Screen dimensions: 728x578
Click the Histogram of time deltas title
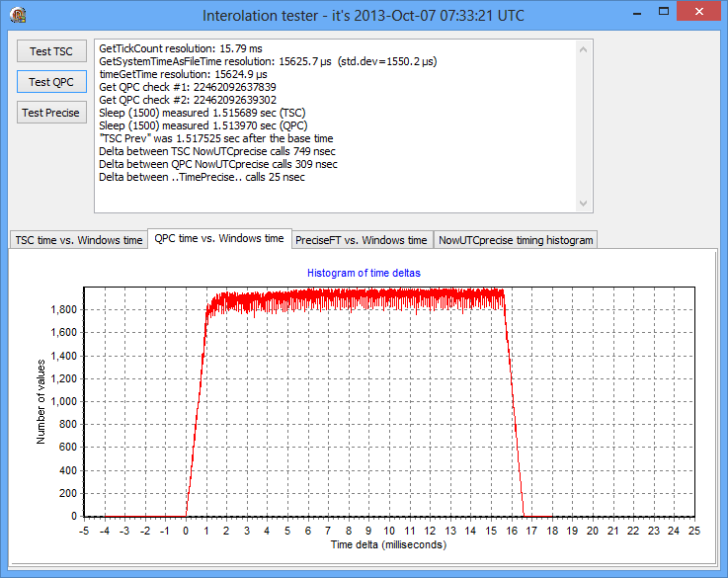point(364,273)
